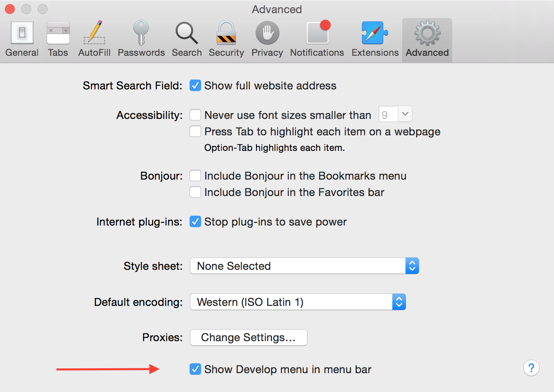Image resolution: width=554 pixels, height=392 pixels.
Task: Click the Proxies Change Settings button
Action: point(249,337)
